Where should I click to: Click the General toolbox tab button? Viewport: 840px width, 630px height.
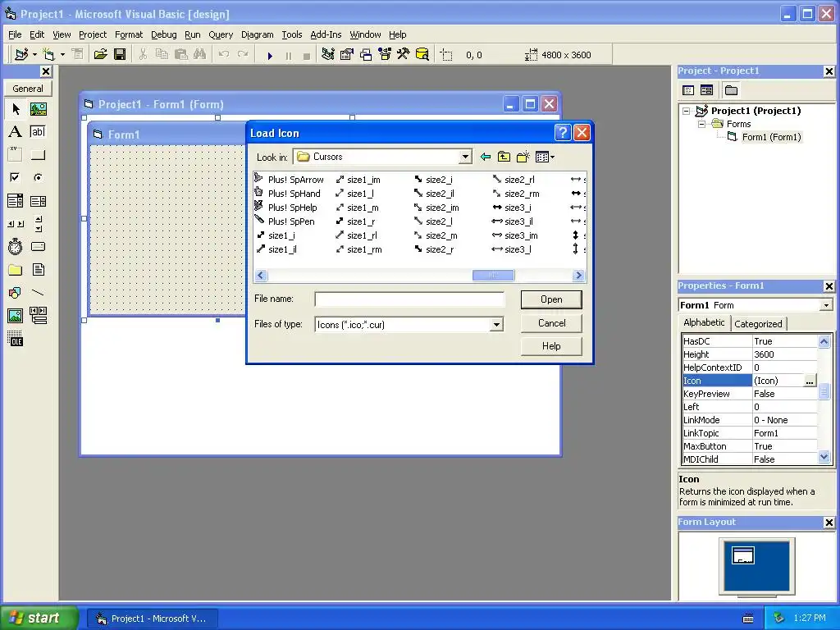click(28, 89)
